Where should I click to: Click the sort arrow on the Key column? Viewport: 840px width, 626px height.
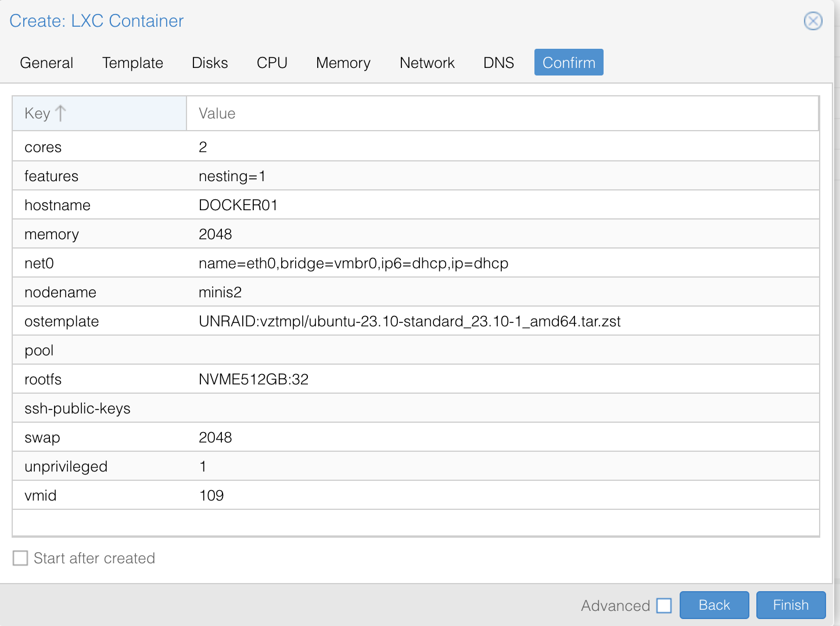(x=60, y=113)
